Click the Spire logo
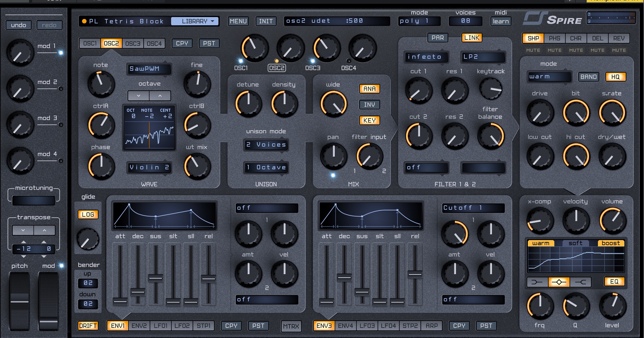Screen dimensions: 644x338 click(552, 19)
